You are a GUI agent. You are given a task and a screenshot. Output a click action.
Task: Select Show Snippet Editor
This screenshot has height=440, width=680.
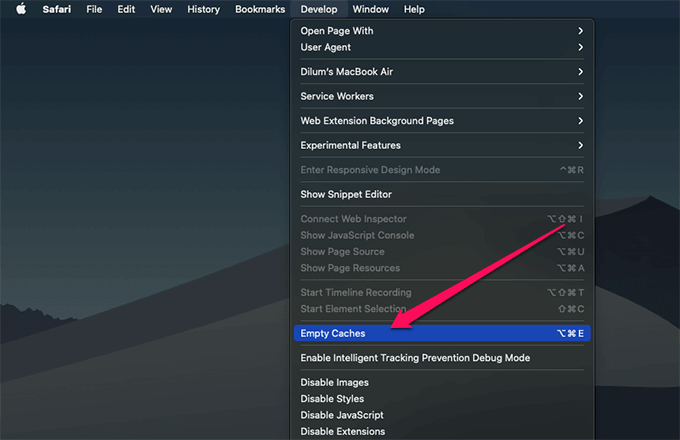[442, 194]
